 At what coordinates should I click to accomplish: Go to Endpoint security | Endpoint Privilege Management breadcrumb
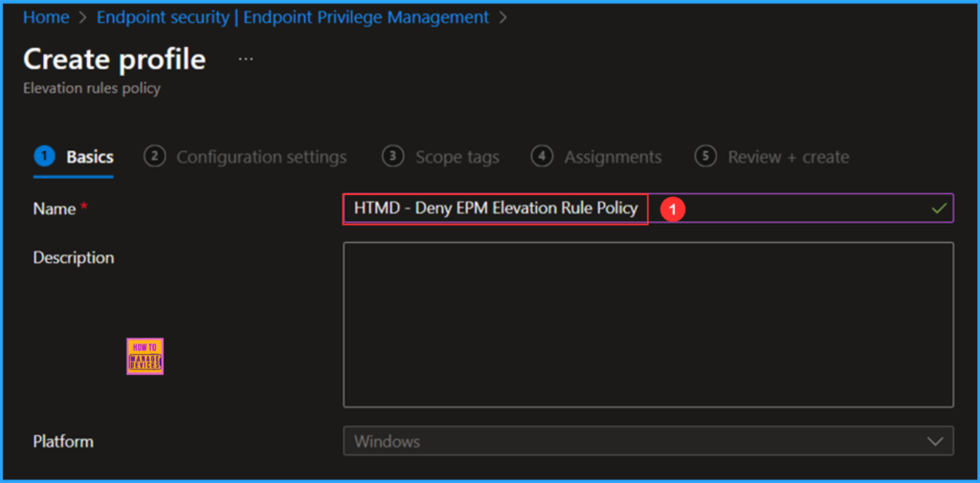tap(293, 17)
